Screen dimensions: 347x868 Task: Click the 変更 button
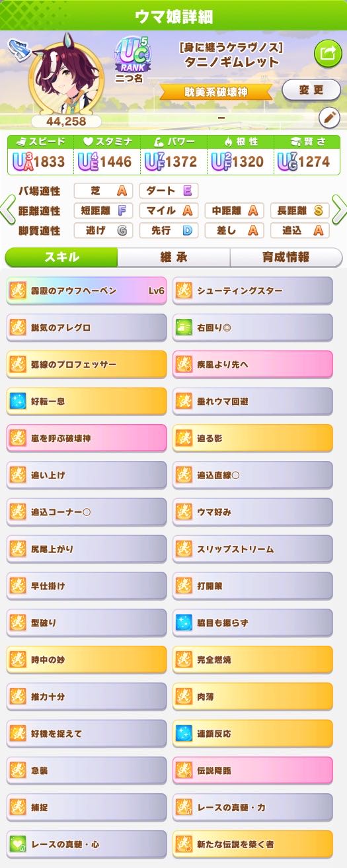pyautogui.click(x=311, y=90)
